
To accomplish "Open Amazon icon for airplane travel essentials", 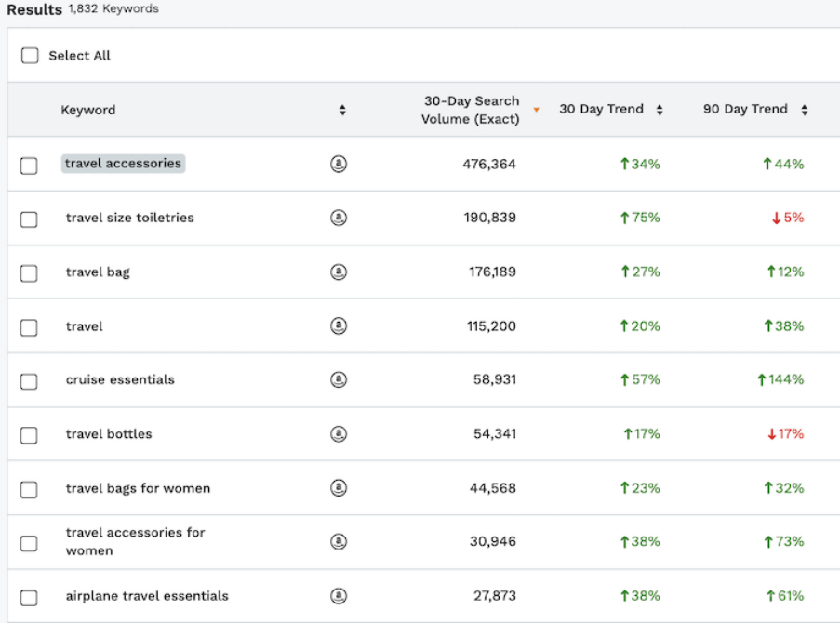I will pyautogui.click(x=340, y=595).
